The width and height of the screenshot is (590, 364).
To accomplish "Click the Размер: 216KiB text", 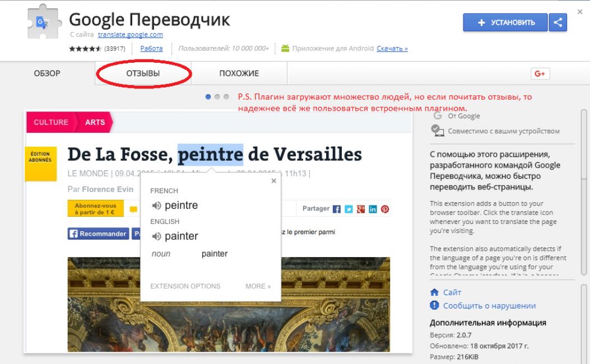I will coord(454,357).
